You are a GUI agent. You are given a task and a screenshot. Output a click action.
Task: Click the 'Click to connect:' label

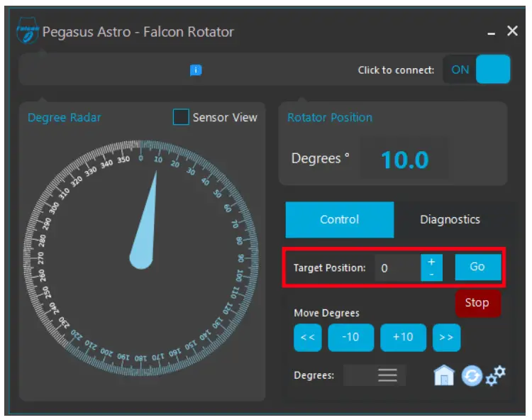coord(396,70)
